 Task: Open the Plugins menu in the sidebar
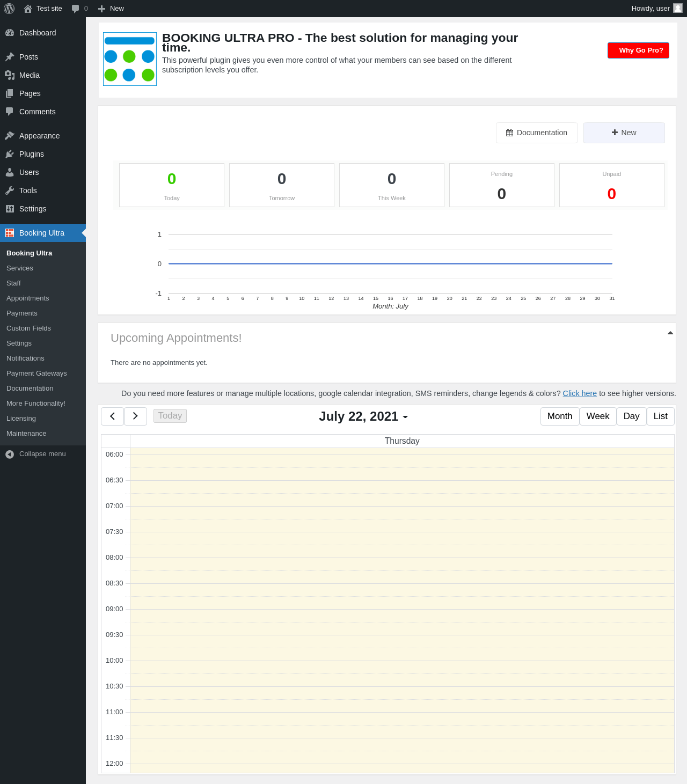point(32,154)
